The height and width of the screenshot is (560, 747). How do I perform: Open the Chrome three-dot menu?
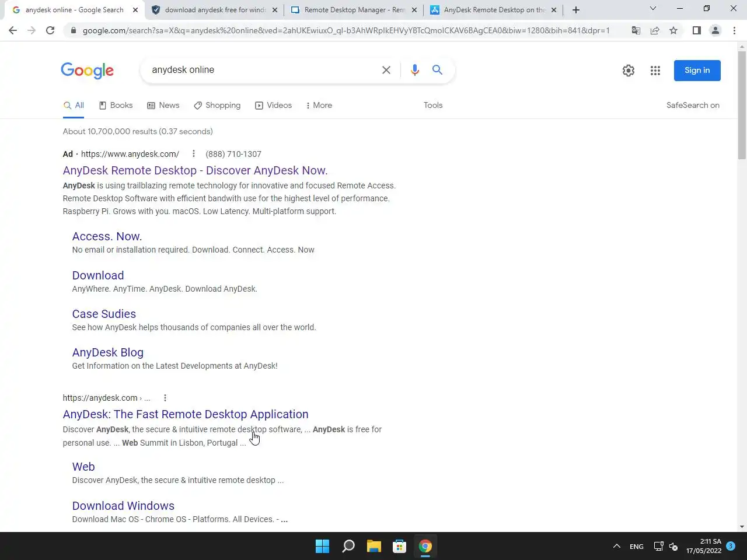coord(734,30)
